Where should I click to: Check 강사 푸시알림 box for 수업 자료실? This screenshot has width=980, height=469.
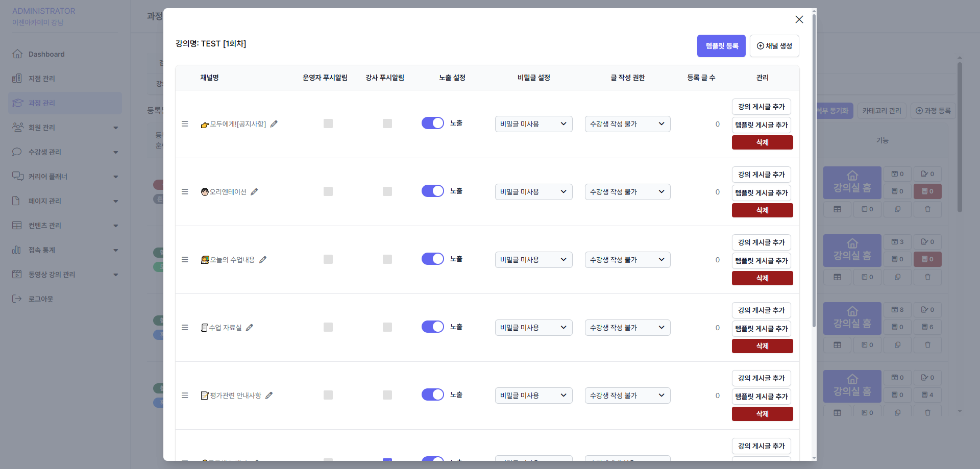tap(387, 327)
